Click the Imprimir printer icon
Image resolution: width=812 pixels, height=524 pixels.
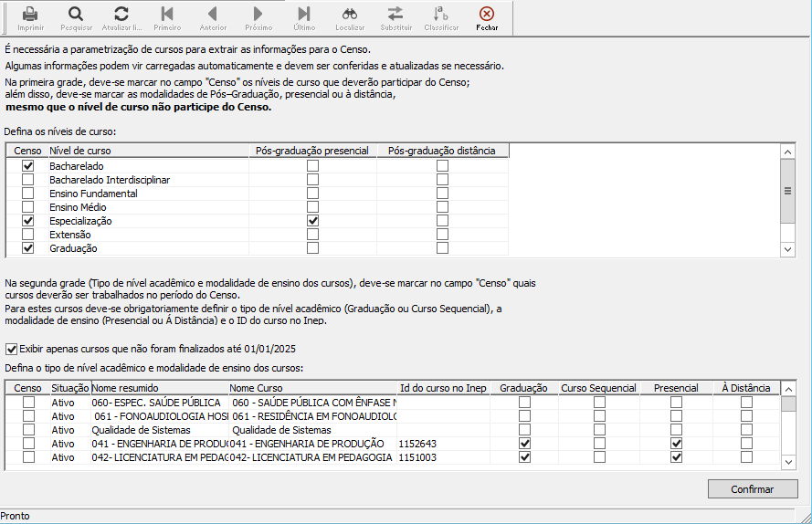[30, 14]
